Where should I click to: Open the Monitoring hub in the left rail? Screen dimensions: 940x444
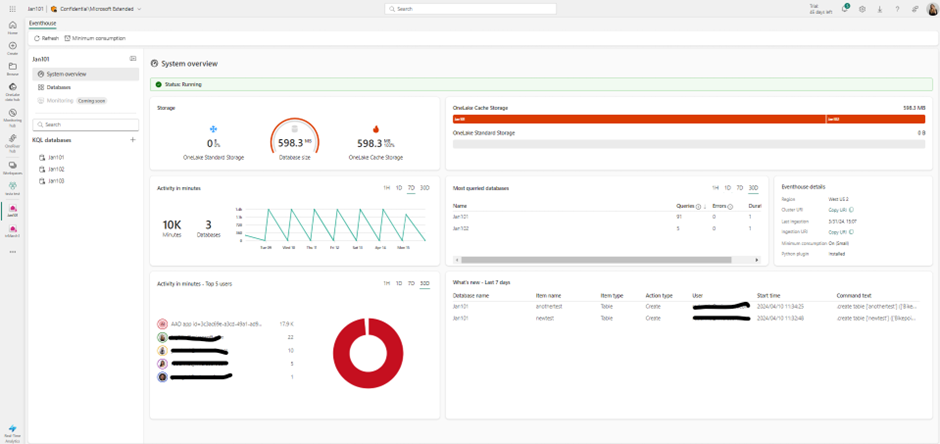coord(13,116)
